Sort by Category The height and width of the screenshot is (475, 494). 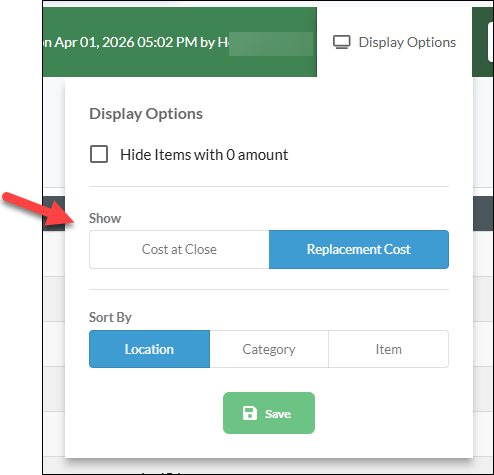[269, 349]
